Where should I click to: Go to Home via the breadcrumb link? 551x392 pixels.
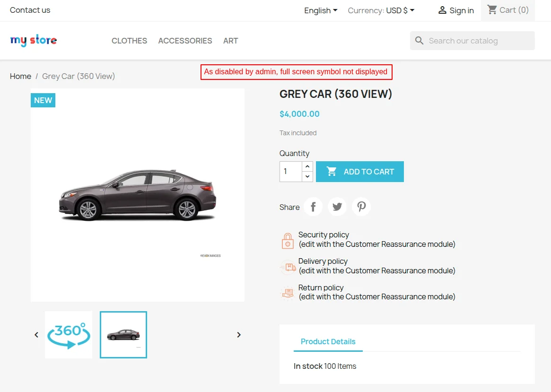click(20, 76)
